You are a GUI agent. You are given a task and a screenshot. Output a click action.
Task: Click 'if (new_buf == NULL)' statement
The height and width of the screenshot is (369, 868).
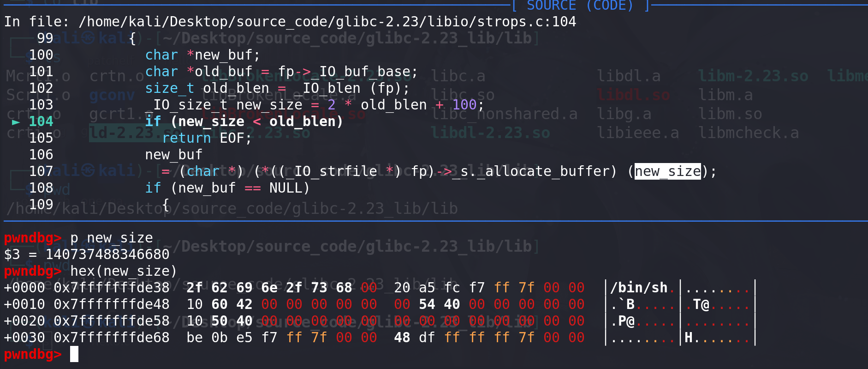point(228,188)
